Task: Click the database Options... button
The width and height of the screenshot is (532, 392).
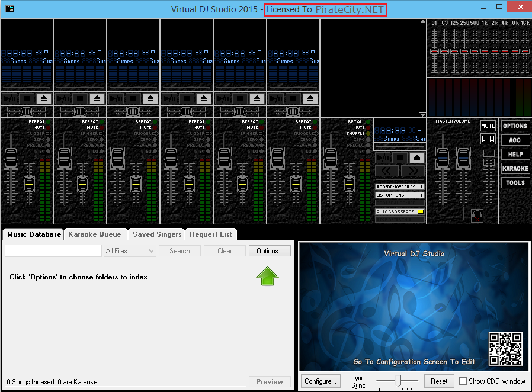Action: [270, 251]
